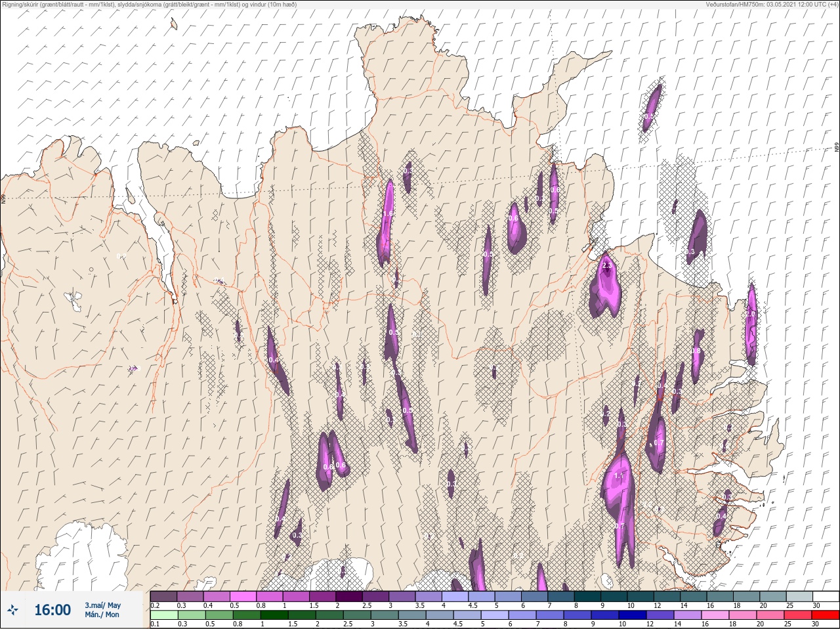This screenshot has width=840, height=629.
Task: Pick the lower dark blue swatch labeled 10
Action: point(633,615)
